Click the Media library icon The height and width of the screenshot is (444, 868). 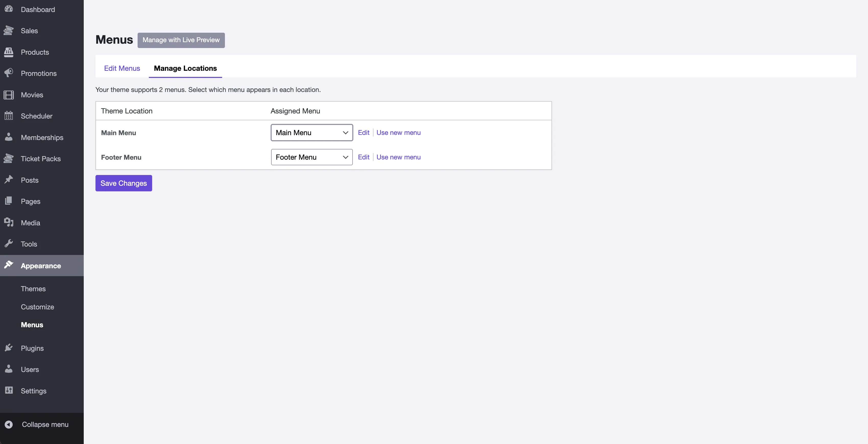[9, 223]
